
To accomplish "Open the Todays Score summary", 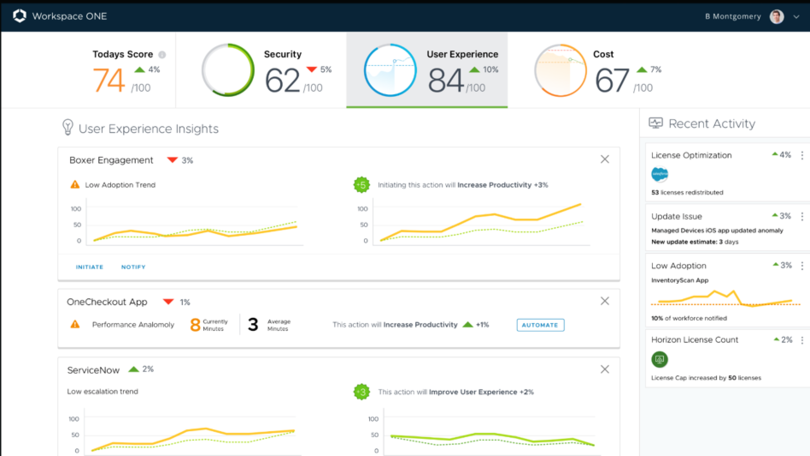I will click(x=127, y=71).
